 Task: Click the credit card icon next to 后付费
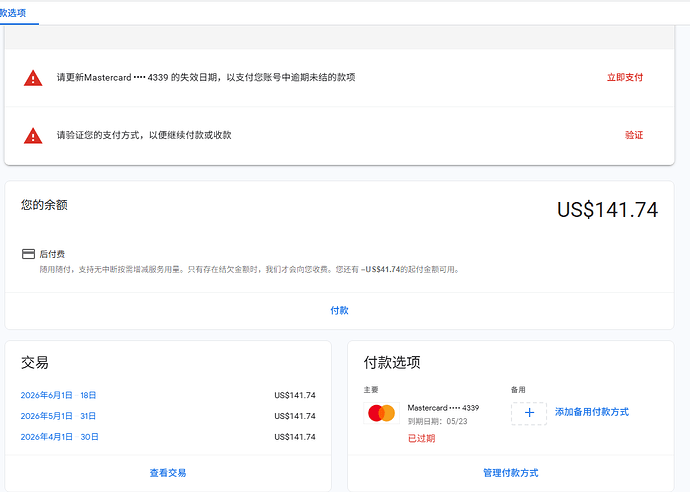coord(28,254)
